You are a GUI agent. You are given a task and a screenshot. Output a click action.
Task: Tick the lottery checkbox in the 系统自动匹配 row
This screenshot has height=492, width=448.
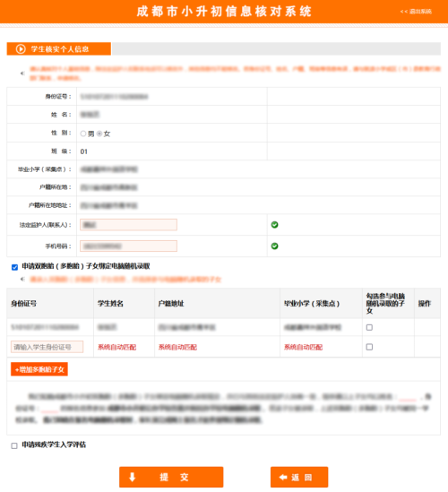pyautogui.click(x=369, y=347)
